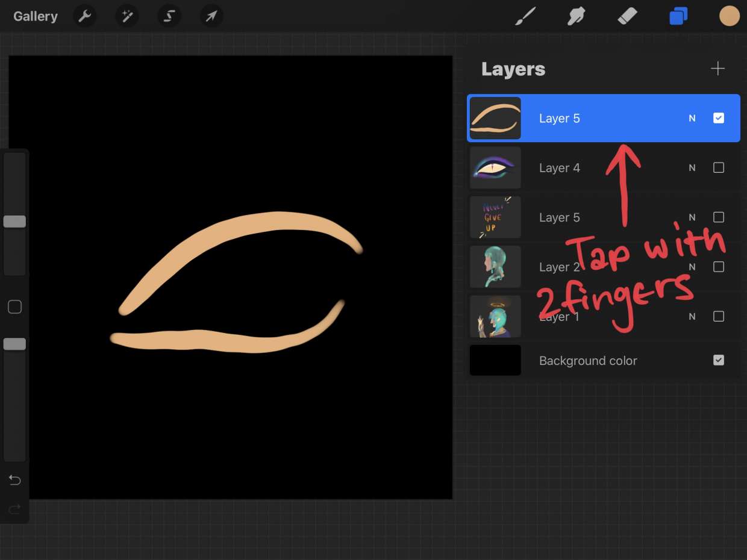
Task: Add a new layer with plus icon
Action: 717,69
